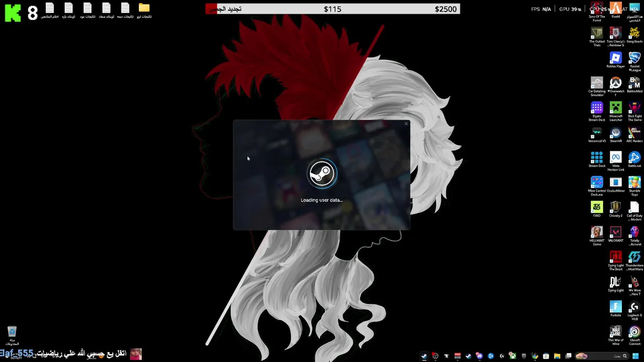
Task: Open the Stream Dock desktop icon
Action: (x=597, y=160)
